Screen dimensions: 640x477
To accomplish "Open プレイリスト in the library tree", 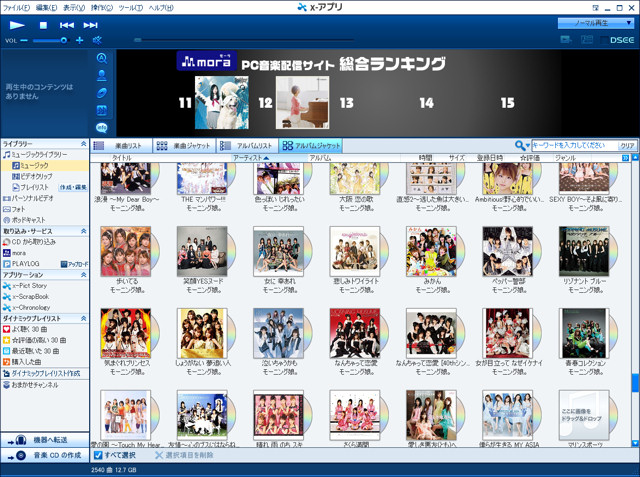I will click(x=30, y=187).
